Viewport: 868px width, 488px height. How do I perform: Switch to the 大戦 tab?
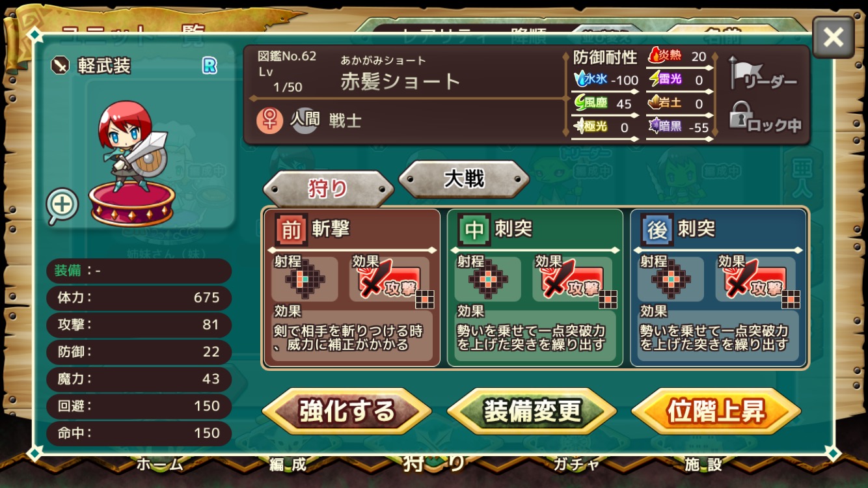pos(464,179)
